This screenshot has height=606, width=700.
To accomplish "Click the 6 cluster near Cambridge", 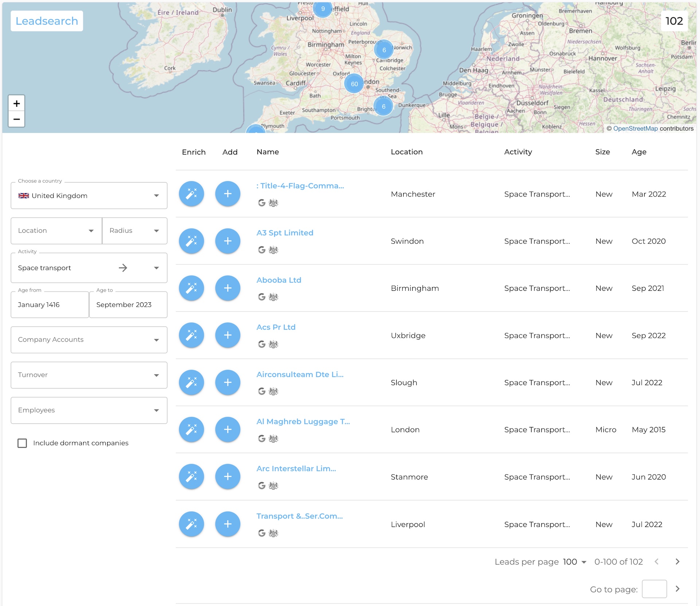I will point(384,50).
